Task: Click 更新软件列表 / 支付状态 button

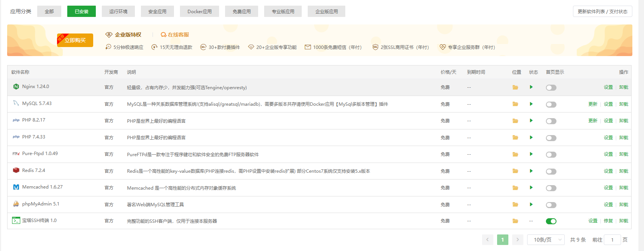Action: pyautogui.click(x=603, y=11)
